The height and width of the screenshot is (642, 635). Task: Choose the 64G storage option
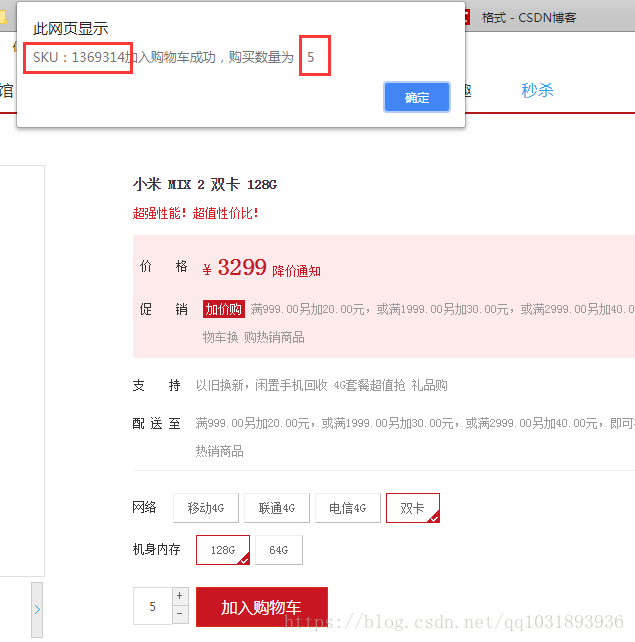coord(279,550)
